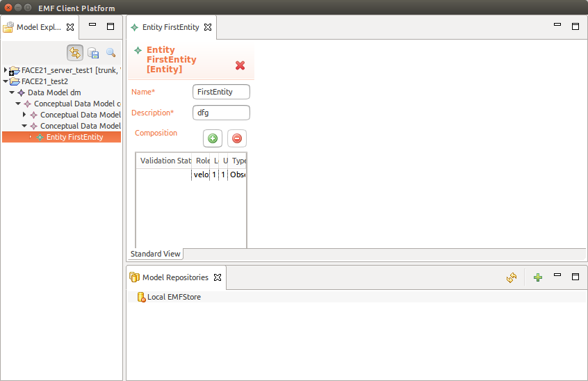Add a new repository with green plus

[x=538, y=277]
